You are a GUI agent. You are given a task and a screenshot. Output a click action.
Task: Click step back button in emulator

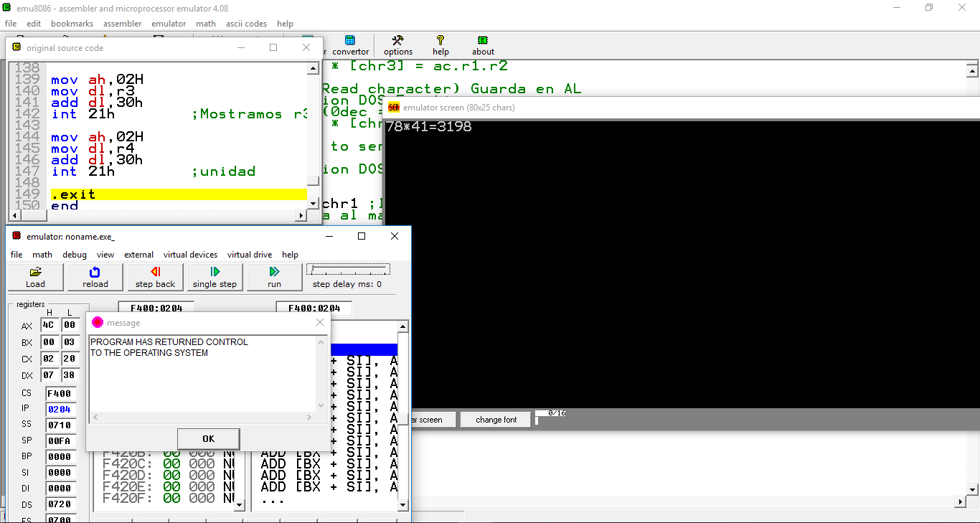click(x=155, y=277)
